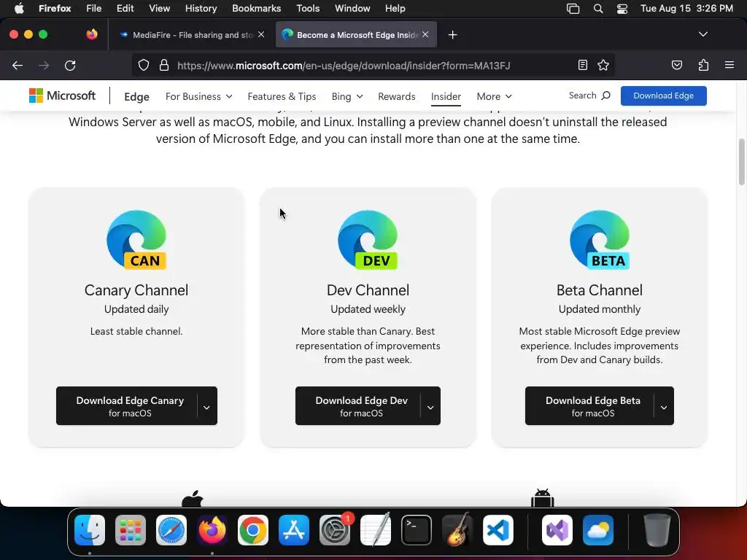Open GarageBand from the dock
Screen dimensions: 747x560
pyautogui.click(x=457, y=530)
